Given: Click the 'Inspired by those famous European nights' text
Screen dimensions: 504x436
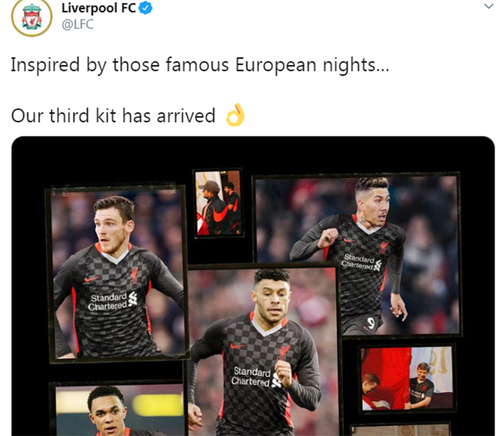Looking at the screenshot, I should 200,65.
